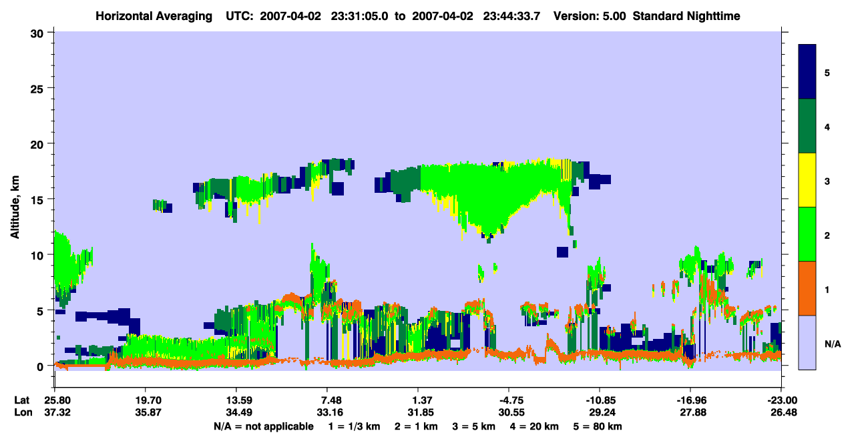Click the 'Lat' row label
The image size is (868, 445).
coord(21,400)
